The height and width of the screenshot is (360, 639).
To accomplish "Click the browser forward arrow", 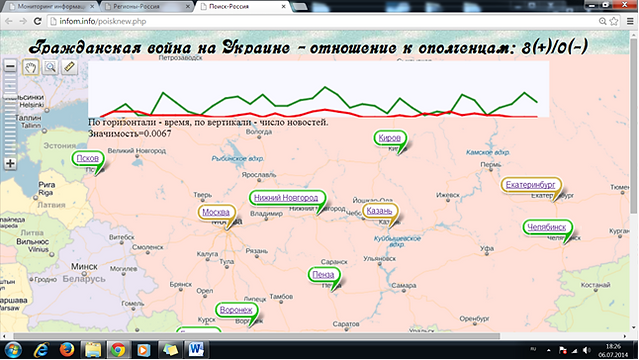I will click(23, 21).
